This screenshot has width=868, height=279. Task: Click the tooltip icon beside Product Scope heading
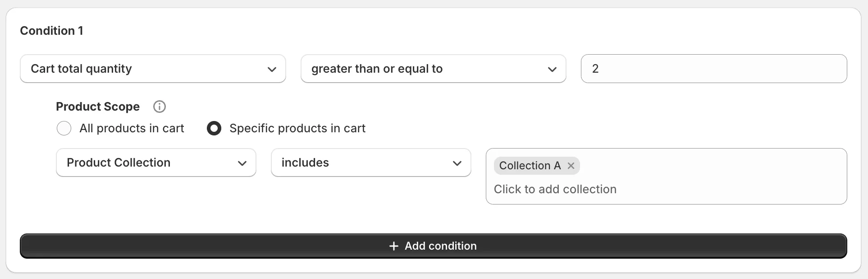159,107
